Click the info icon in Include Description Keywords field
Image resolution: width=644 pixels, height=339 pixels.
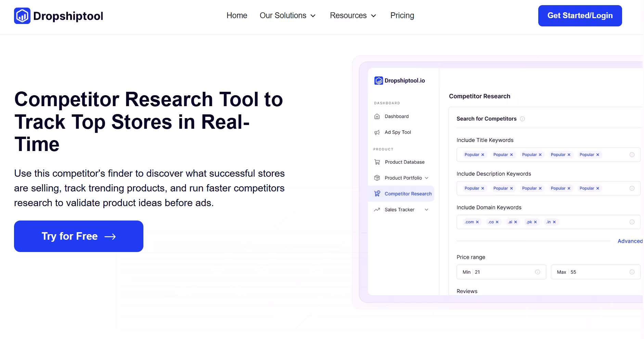point(632,188)
